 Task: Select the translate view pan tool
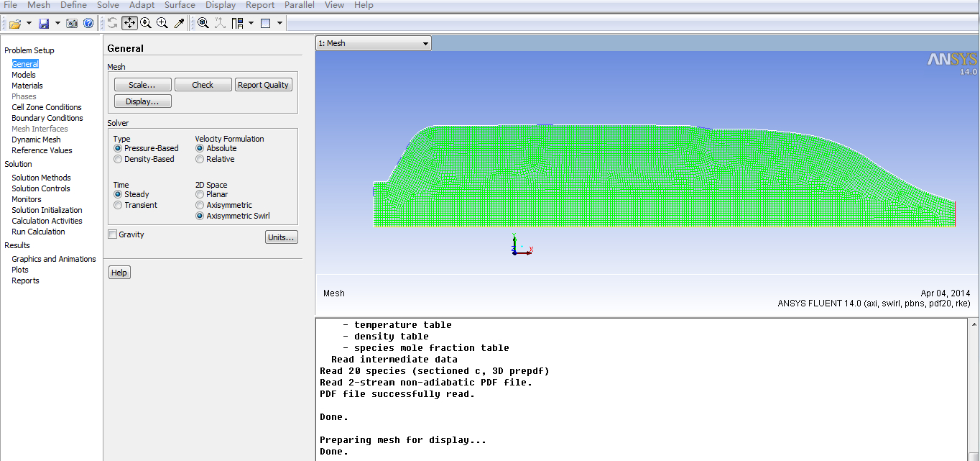129,23
